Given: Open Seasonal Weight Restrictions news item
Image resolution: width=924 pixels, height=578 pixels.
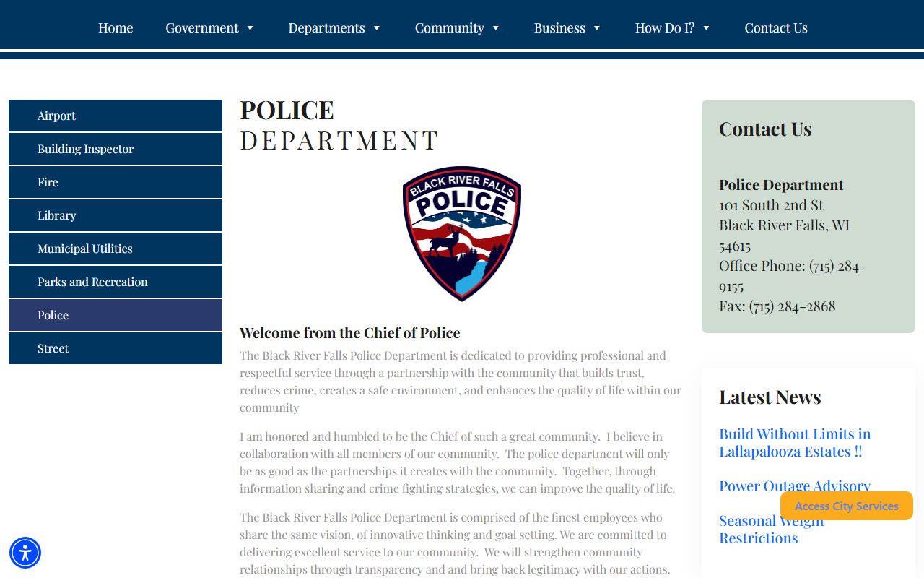Looking at the screenshot, I should pyautogui.click(x=772, y=530).
